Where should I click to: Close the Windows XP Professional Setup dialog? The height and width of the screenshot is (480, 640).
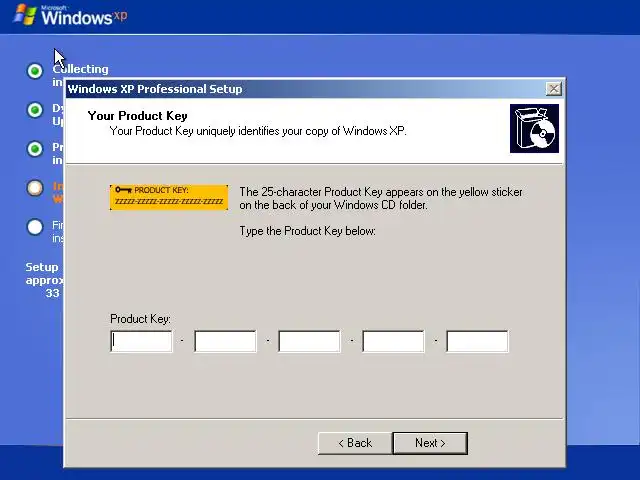click(x=553, y=89)
